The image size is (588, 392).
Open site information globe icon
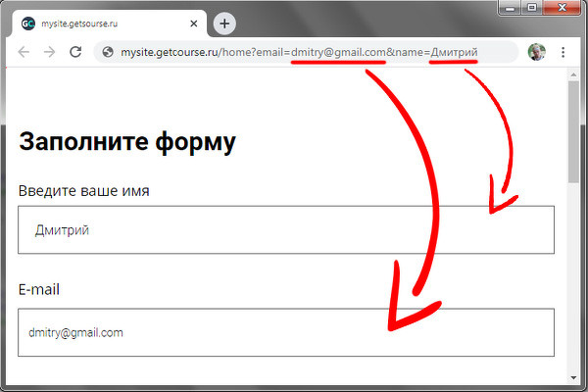click(107, 52)
